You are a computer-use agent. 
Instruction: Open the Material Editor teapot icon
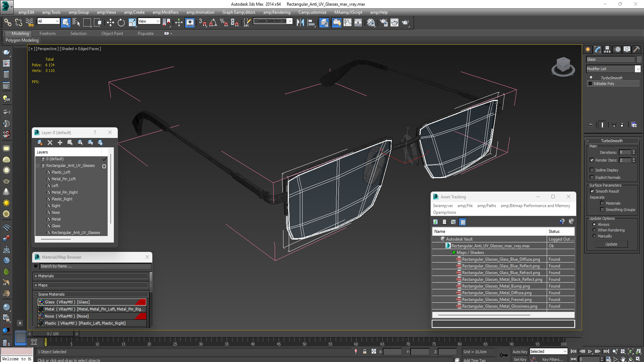pos(371,22)
